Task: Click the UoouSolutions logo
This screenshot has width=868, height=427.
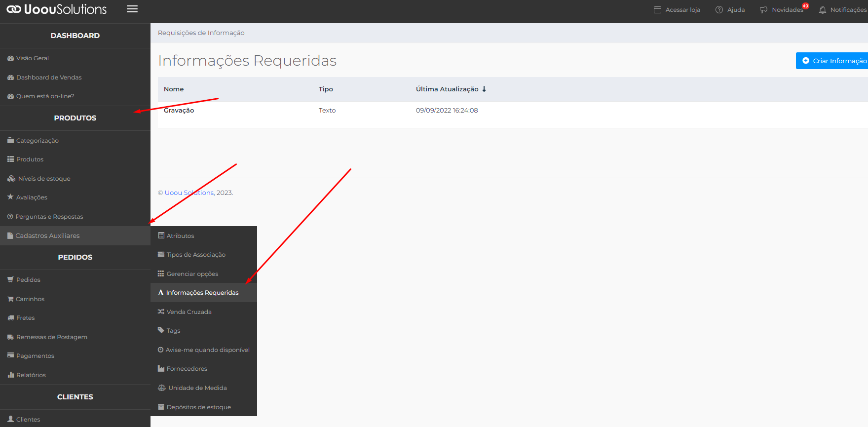Action: click(x=57, y=9)
